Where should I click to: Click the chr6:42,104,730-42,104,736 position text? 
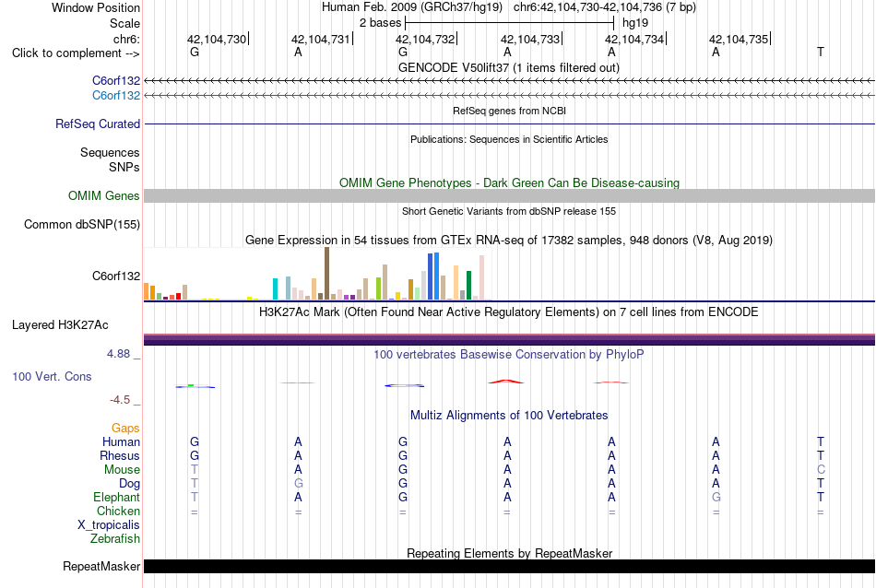[x=605, y=7]
